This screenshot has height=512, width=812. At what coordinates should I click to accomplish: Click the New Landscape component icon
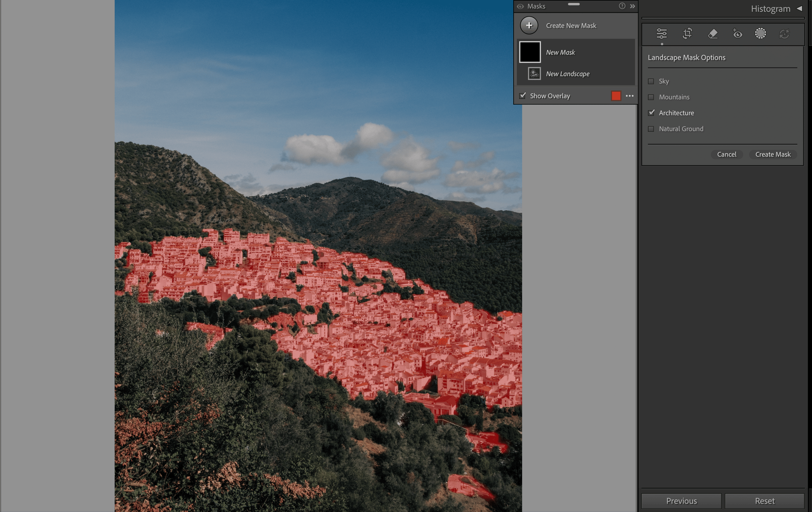pyautogui.click(x=534, y=73)
